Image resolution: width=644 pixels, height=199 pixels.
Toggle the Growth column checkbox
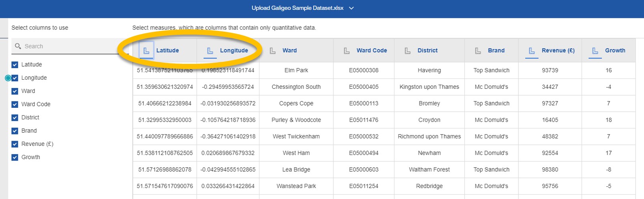pyautogui.click(x=15, y=157)
